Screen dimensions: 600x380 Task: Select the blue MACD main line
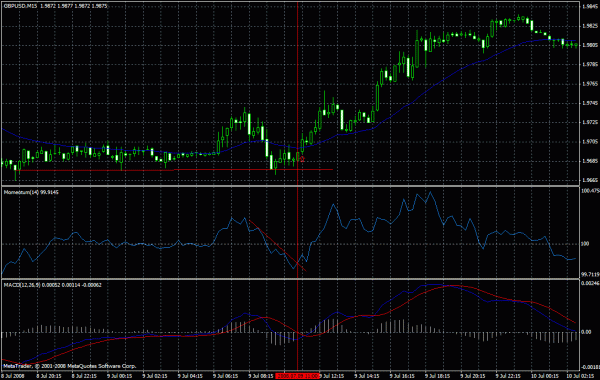390,301
